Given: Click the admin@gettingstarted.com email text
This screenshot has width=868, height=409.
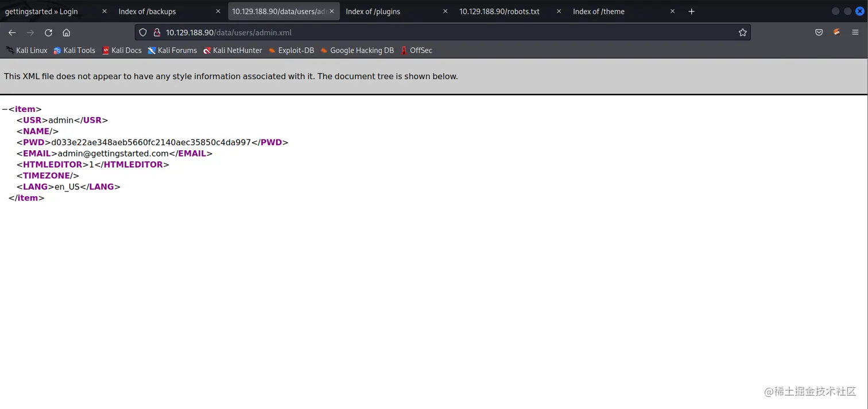Looking at the screenshot, I should pyautogui.click(x=113, y=153).
